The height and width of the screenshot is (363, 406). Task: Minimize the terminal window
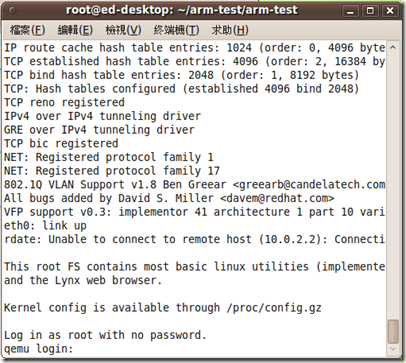click(350, 11)
